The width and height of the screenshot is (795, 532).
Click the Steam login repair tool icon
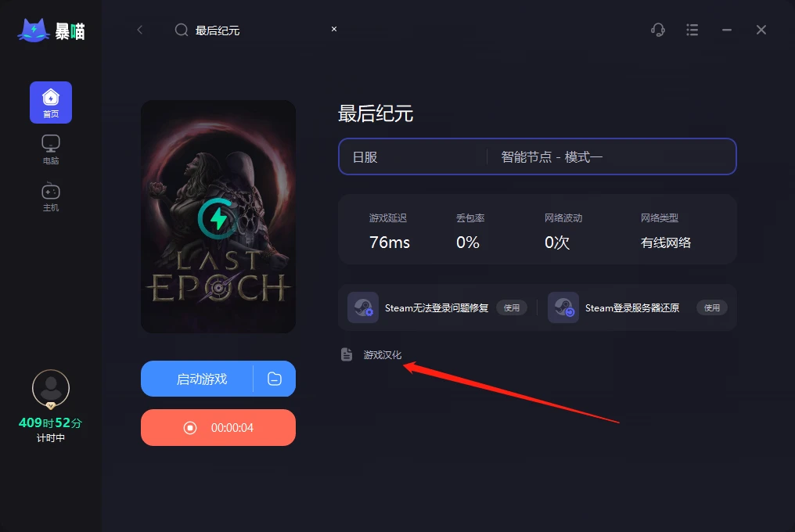(363, 307)
